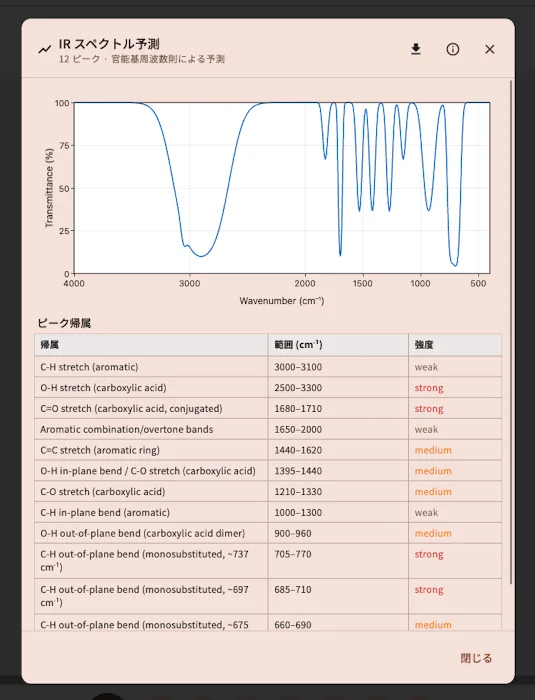Screen dimensions: 535x700
Task: Click the 1680–1710 range cell
Action: (x=338, y=408)
